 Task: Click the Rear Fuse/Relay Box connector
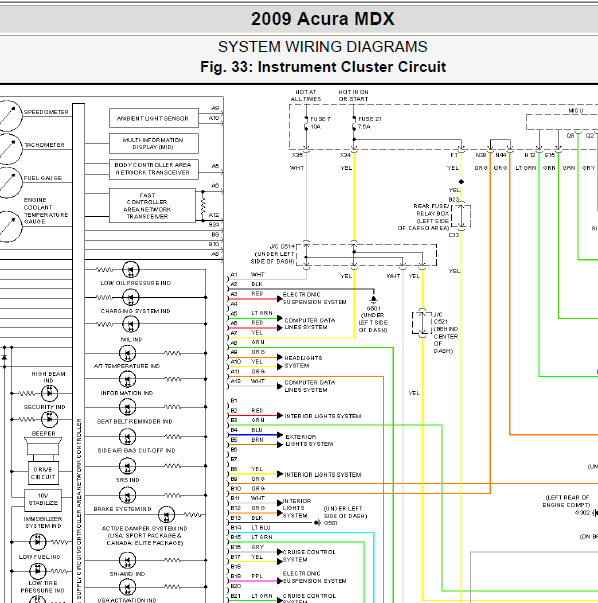coord(461,216)
